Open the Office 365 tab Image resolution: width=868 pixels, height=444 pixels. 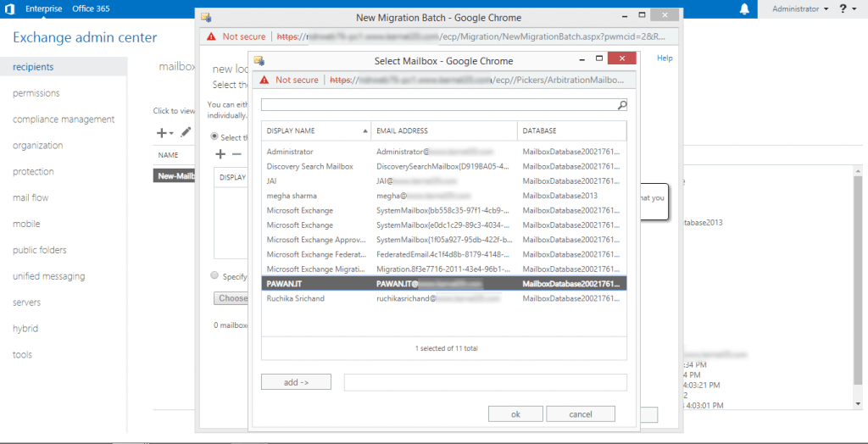(91, 8)
